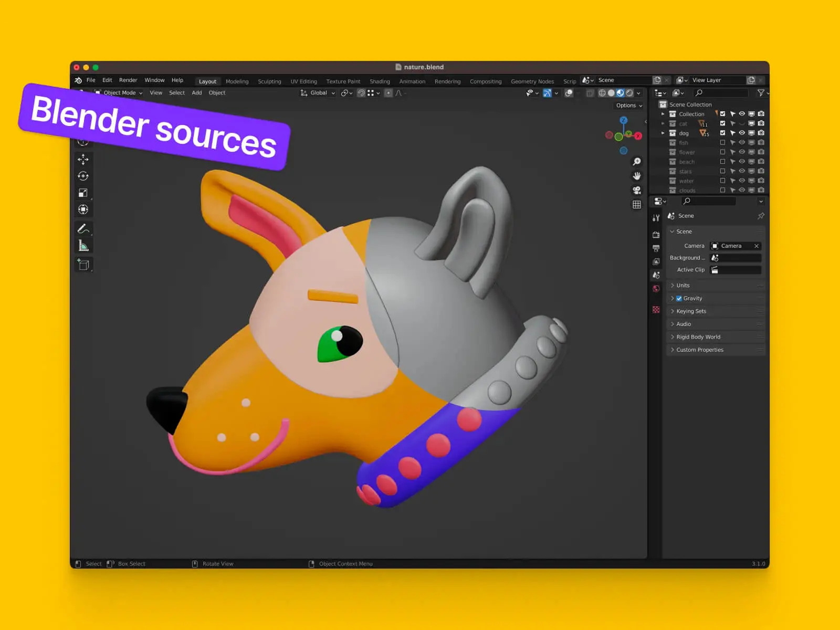This screenshot has width=840, height=630.
Task: Clear the Camera field with X button
Action: [757, 246]
